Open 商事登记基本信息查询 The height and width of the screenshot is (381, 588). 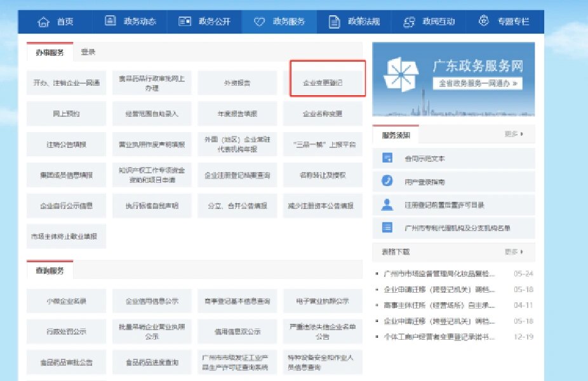point(237,301)
